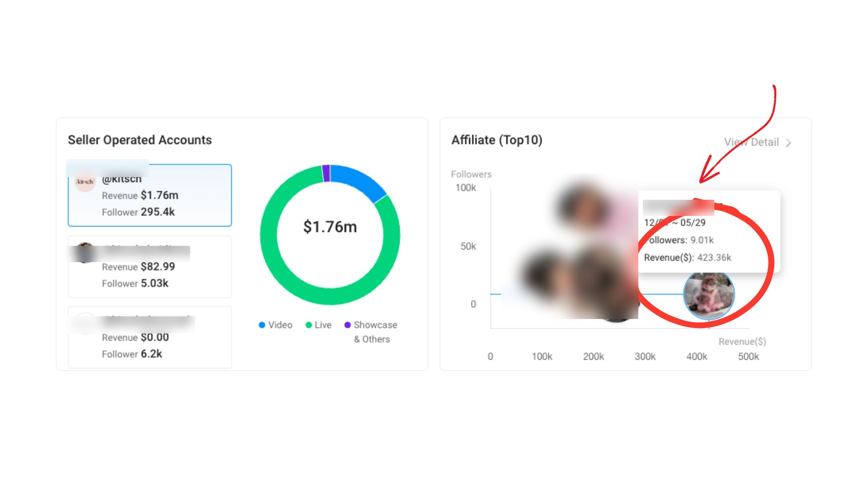Click the purple Showcase legend dot
This screenshot has height=488, width=868.
(348, 325)
